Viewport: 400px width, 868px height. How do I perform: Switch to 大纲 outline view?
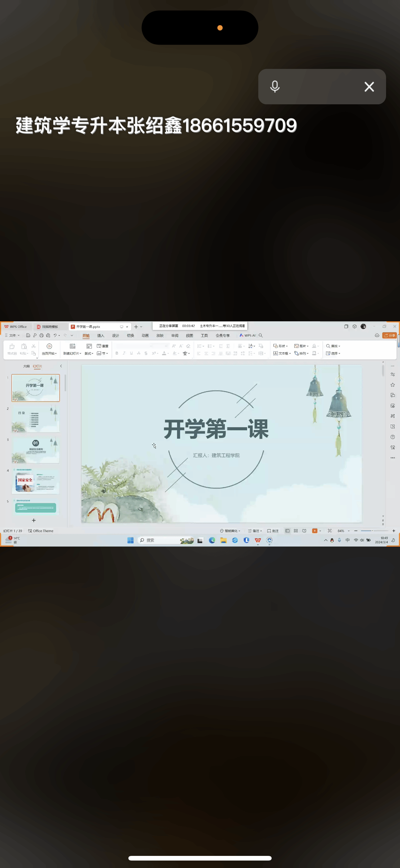point(26,366)
